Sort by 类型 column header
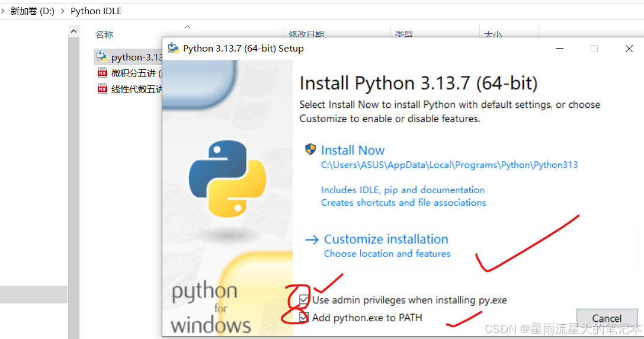The width and height of the screenshot is (644, 339). tap(403, 34)
